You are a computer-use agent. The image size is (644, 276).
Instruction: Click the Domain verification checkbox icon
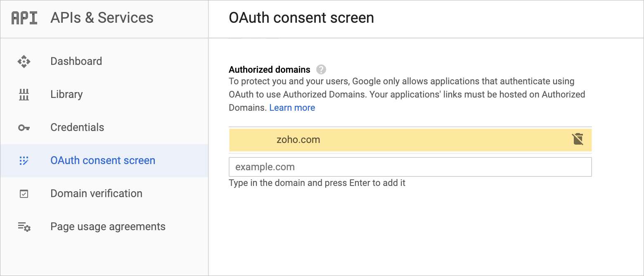click(24, 194)
